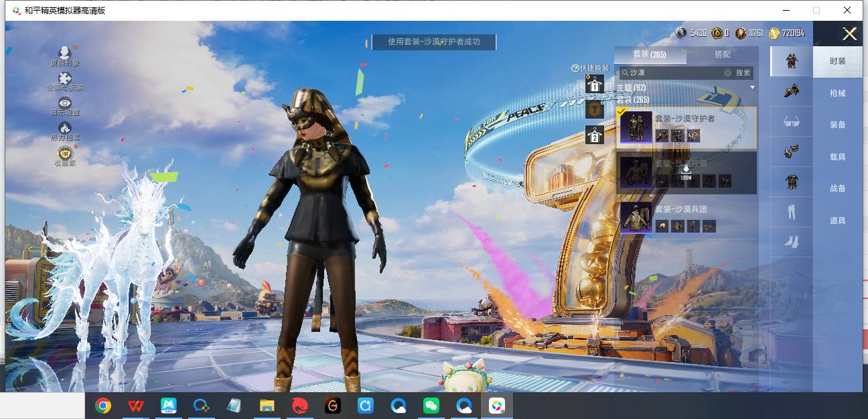Image resolution: width=868 pixels, height=419 pixels.
Task: Open the glasses category icon
Action: click(x=791, y=122)
